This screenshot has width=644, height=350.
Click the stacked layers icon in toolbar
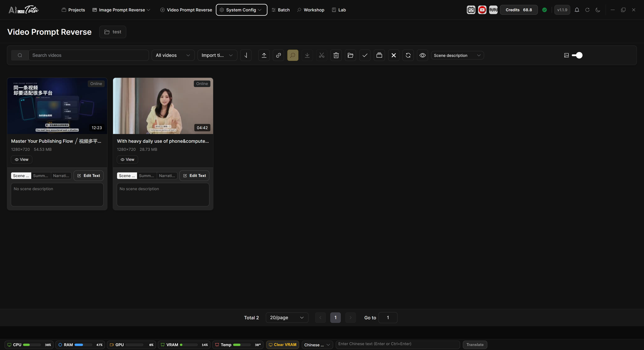point(379,55)
